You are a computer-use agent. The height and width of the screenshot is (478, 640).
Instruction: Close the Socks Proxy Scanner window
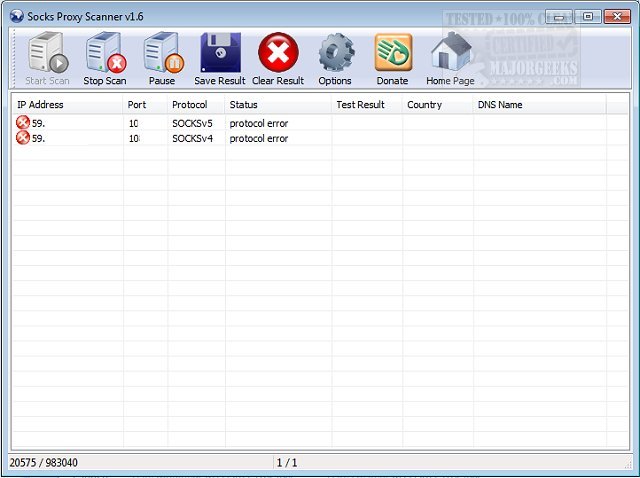click(617, 17)
